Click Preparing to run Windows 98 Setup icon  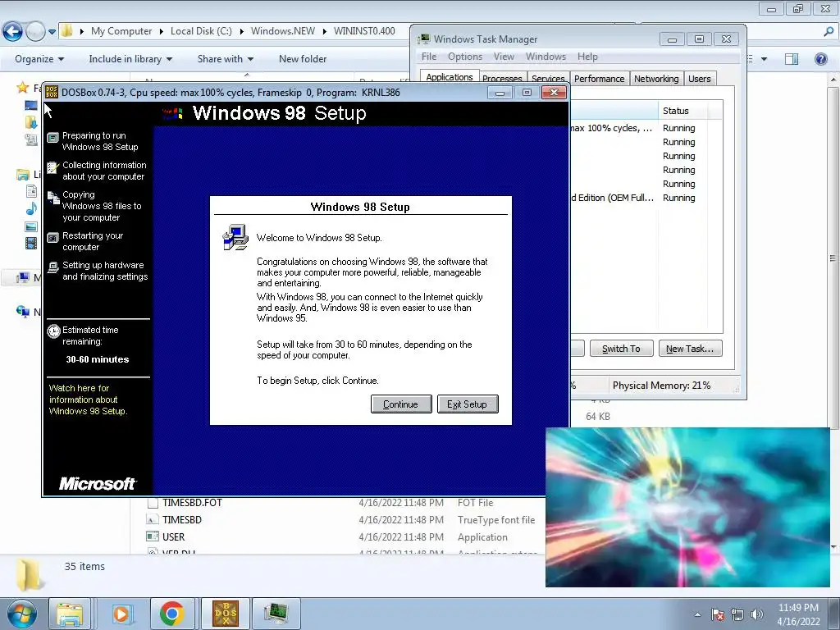(52, 138)
